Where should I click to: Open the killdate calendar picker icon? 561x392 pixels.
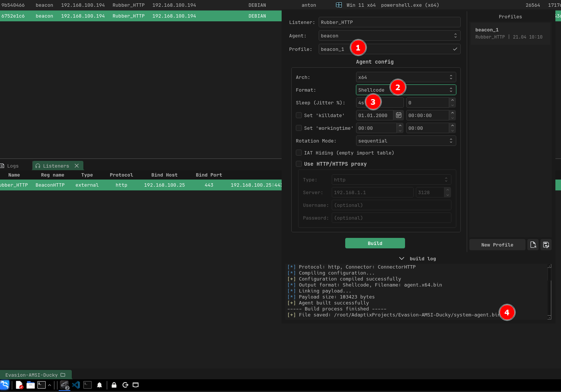click(x=399, y=115)
